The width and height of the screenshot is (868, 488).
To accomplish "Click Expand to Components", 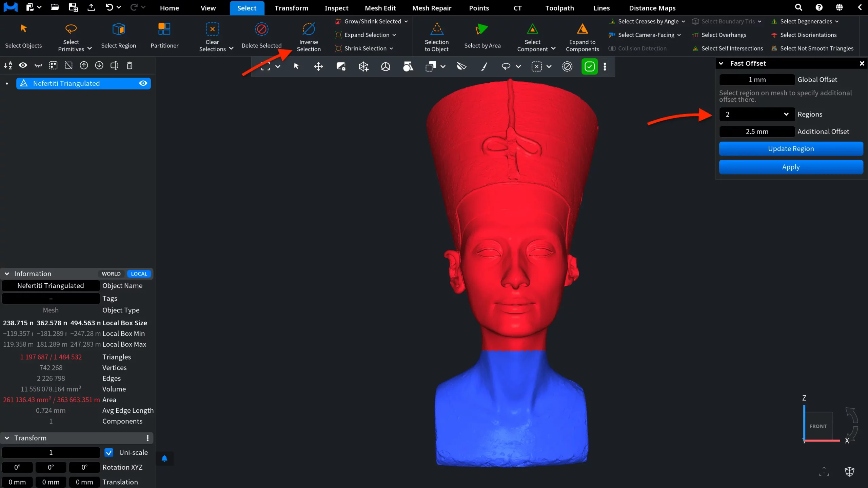I will tap(582, 37).
